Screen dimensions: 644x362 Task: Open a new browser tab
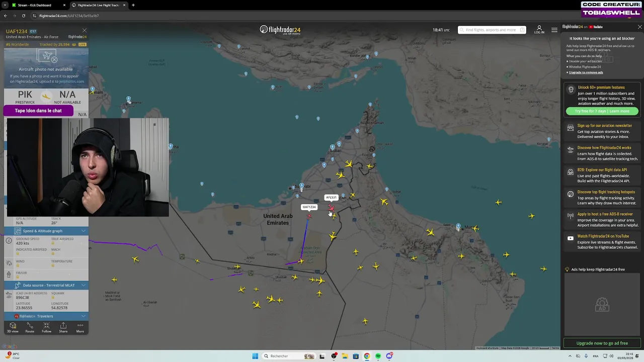click(133, 5)
